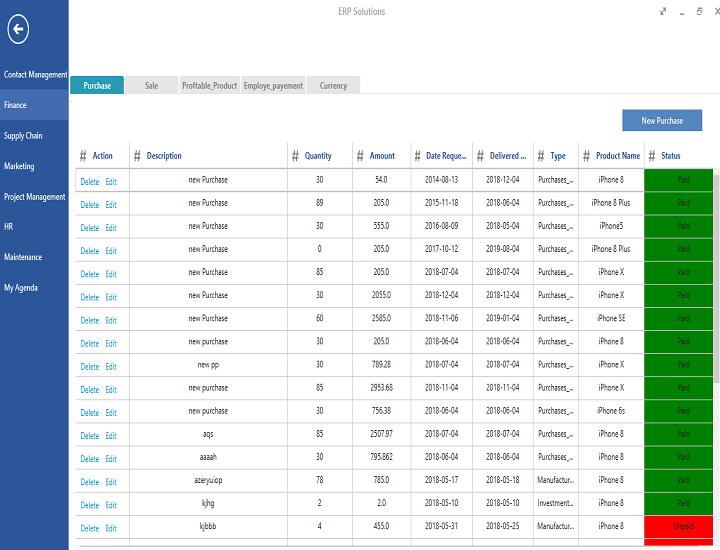Click the hash icon beside Amount header
The image size is (720, 550).
tap(360, 156)
